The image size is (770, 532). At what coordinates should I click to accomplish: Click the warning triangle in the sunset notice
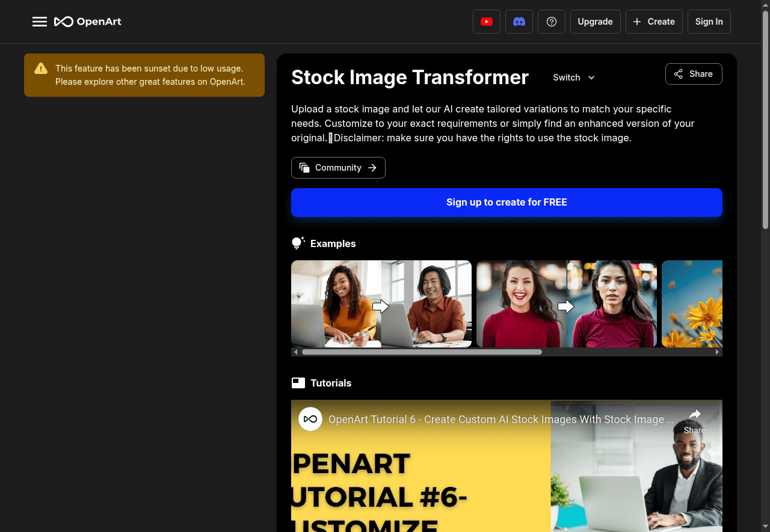pos(40,68)
